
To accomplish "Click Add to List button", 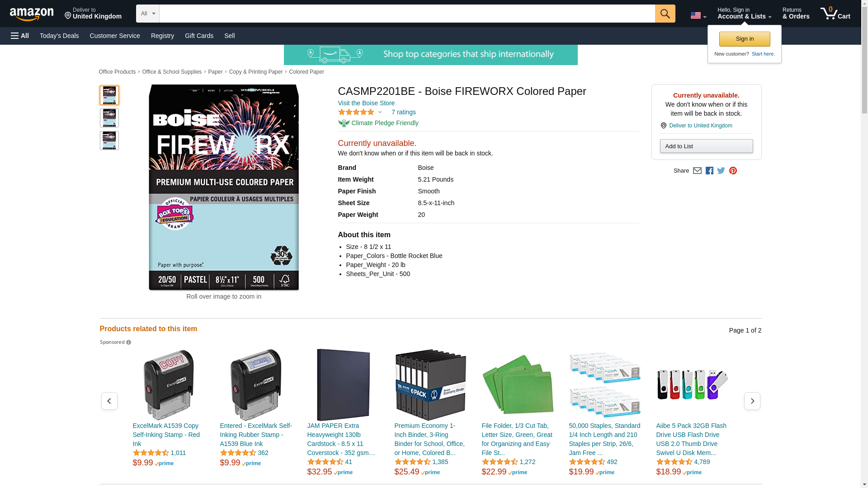I will point(706,146).
